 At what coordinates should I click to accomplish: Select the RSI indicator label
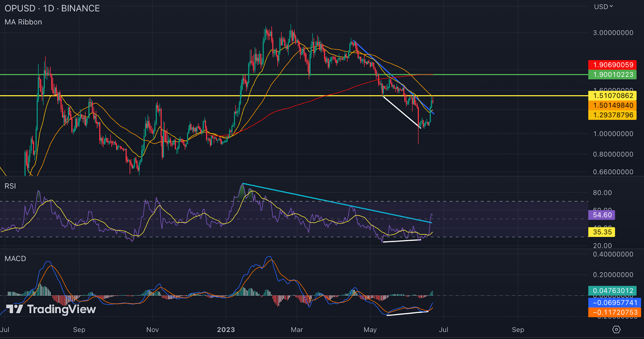point(10,186)
